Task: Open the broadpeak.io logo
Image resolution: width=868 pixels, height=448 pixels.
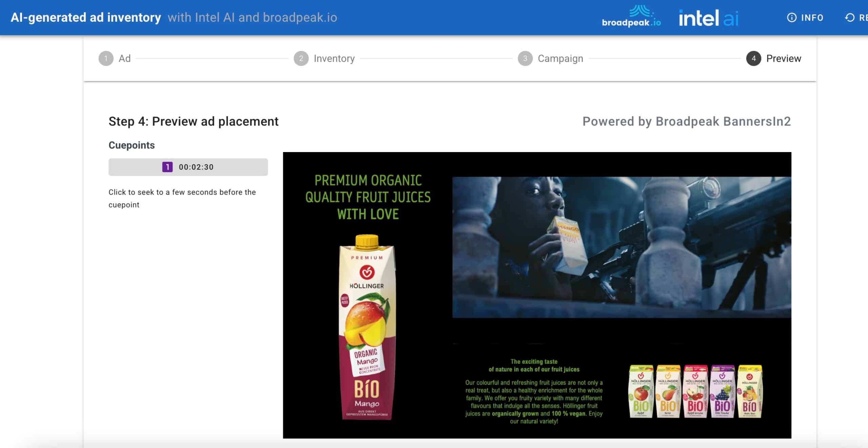Action: click(631, 16)
